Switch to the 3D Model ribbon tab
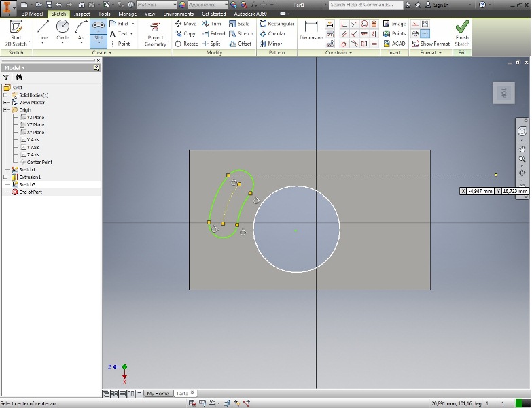Image resolution: width=532 pixels, height=408 pixels. pyautogui.click(x=31, y=14)
